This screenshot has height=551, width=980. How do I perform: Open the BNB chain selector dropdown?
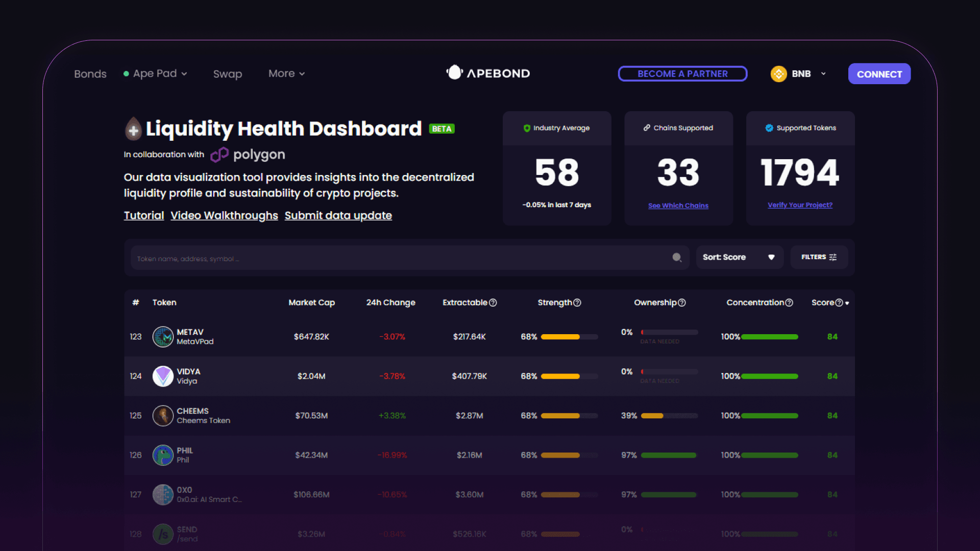tap(799, 74)
